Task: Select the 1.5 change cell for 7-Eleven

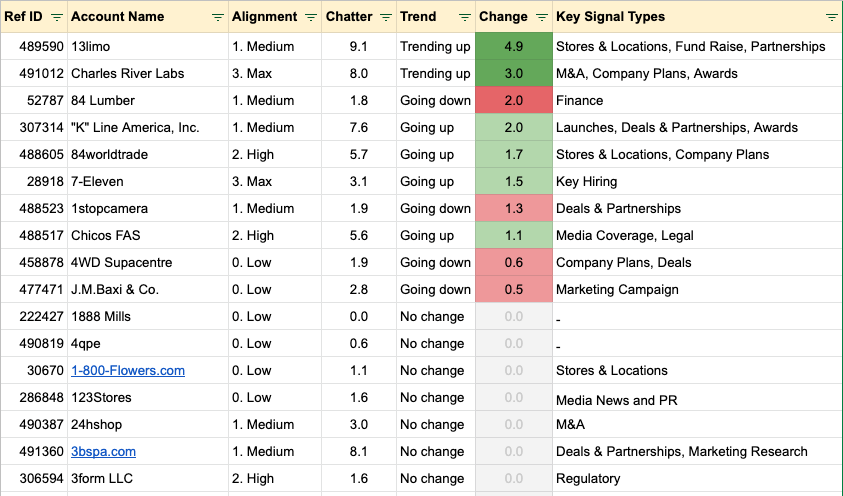Action: coord(514,182)
